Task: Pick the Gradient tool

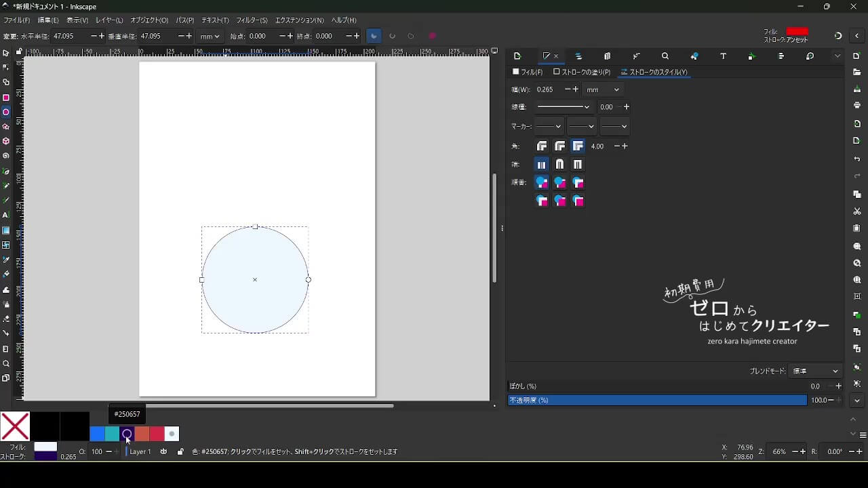Action: [6, 230]
